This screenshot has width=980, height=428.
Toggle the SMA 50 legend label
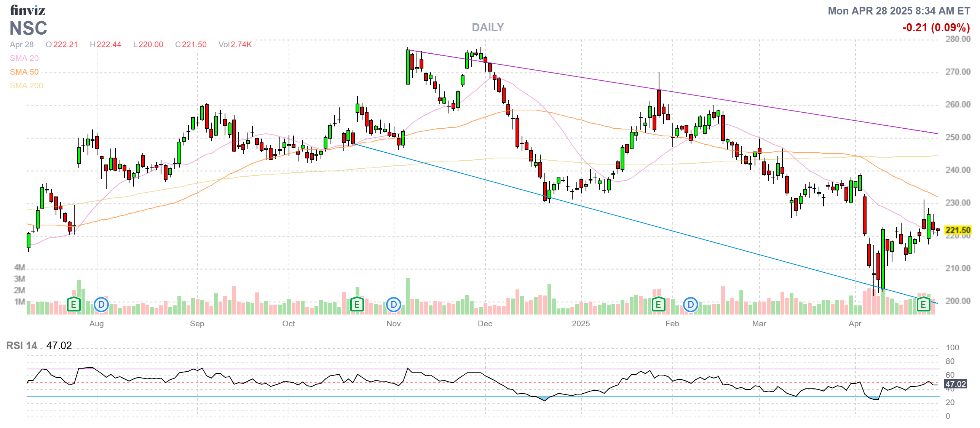(24, 72)
